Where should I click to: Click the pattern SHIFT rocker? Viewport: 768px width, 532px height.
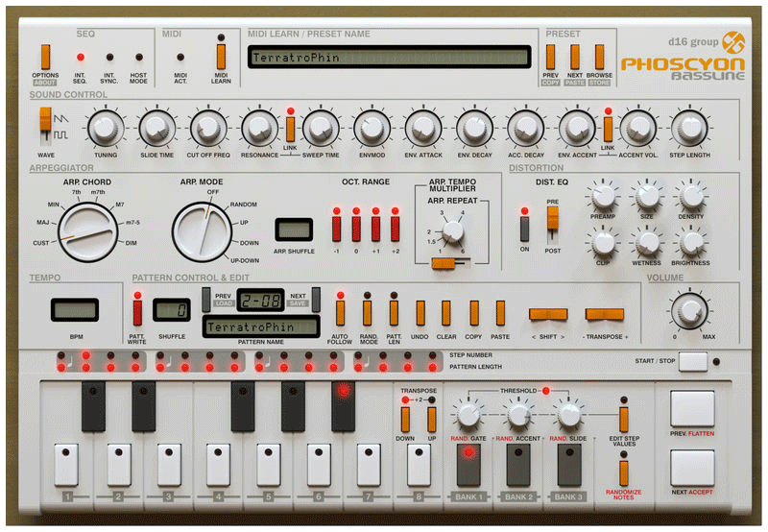(x=548, y=315)
